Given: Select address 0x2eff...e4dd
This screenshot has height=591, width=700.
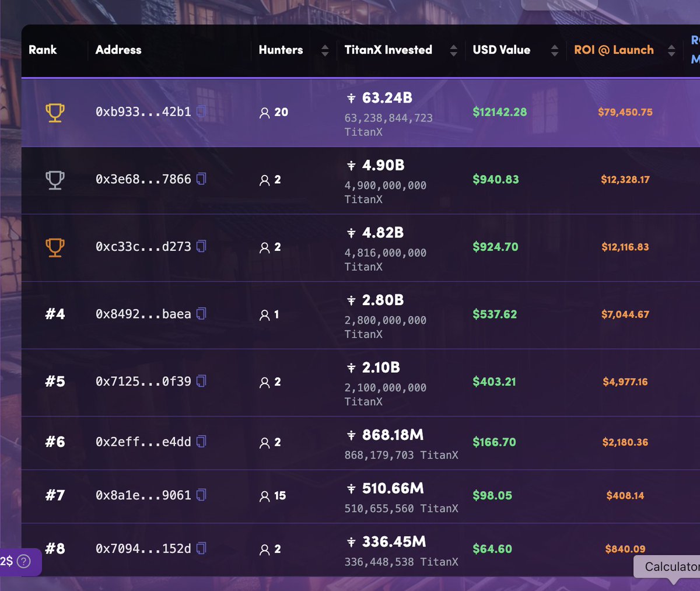Looking at the screenshot, I should (x=143, y=442).
